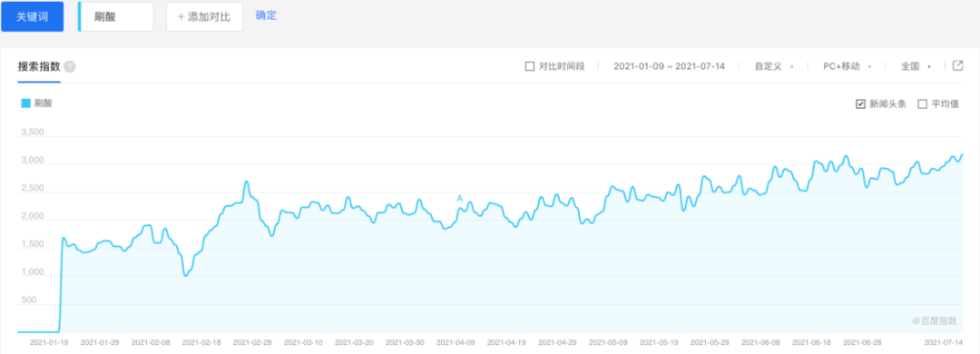Click the 关键词 blue button
This screenshot has height=354, width=980.
33,16
